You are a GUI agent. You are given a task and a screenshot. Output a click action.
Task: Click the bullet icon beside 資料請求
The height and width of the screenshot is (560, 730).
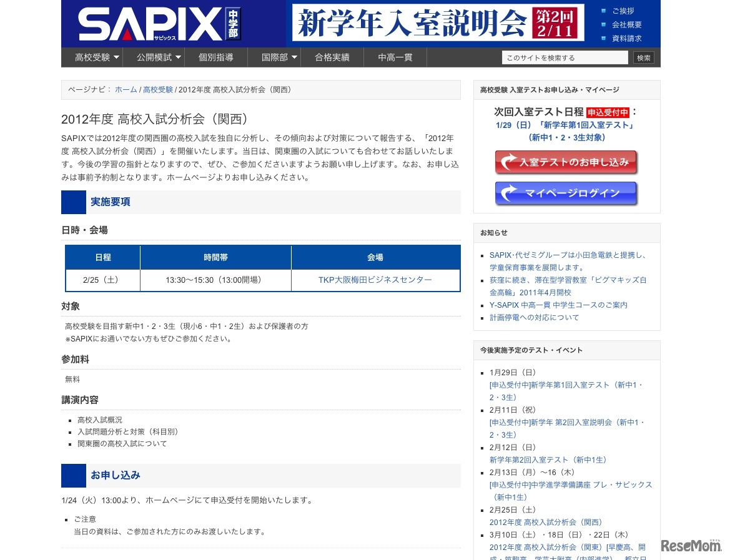(x=602, y=39)
